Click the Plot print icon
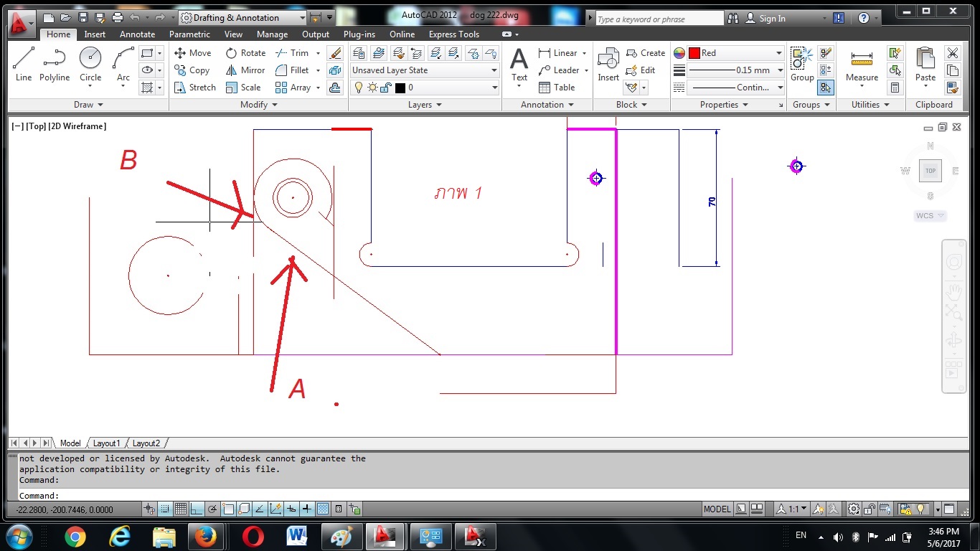 (x=118, y=17)
